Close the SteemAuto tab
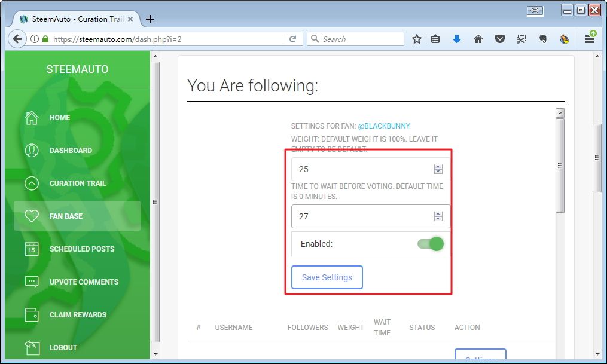The height and width of the screenshot is (364, 607). (130, 19)
